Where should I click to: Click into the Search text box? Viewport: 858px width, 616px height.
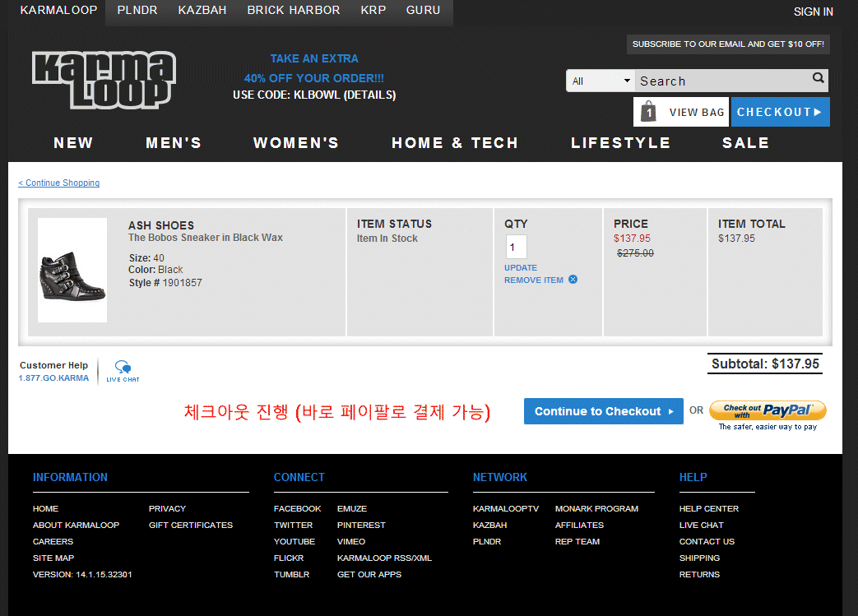pos(720,81)
